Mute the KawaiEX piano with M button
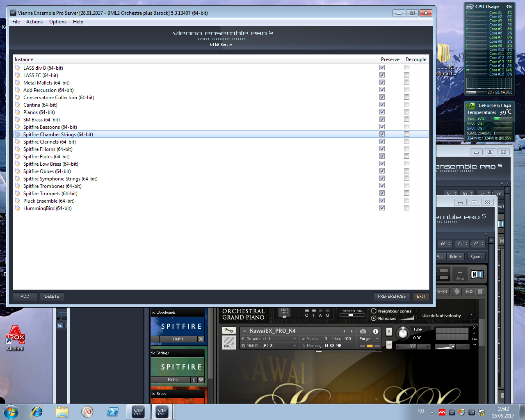 389,345
